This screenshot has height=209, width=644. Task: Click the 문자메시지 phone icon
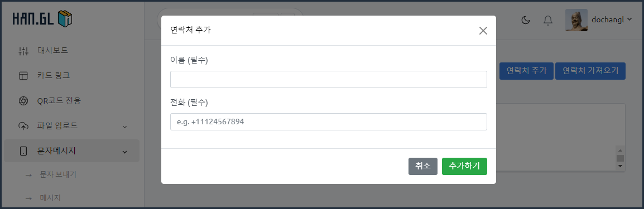click(23, 151)
